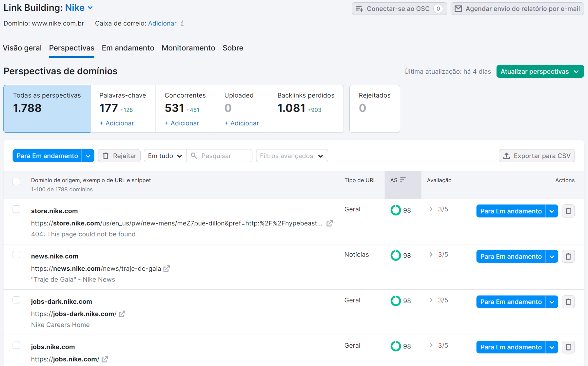Check the jobs-dark.nike.com row checkbox
Screen dimensions: 588x366
coord(16,300)
